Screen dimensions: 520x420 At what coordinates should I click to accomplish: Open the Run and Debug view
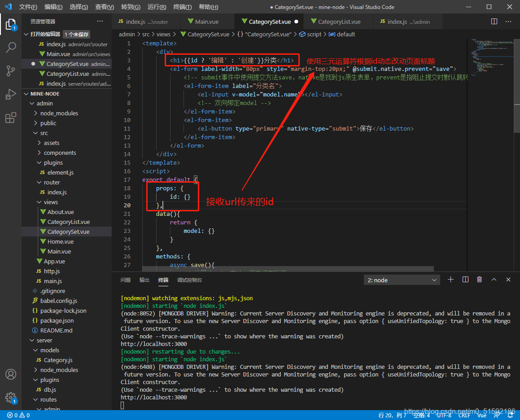coord(11,94)
